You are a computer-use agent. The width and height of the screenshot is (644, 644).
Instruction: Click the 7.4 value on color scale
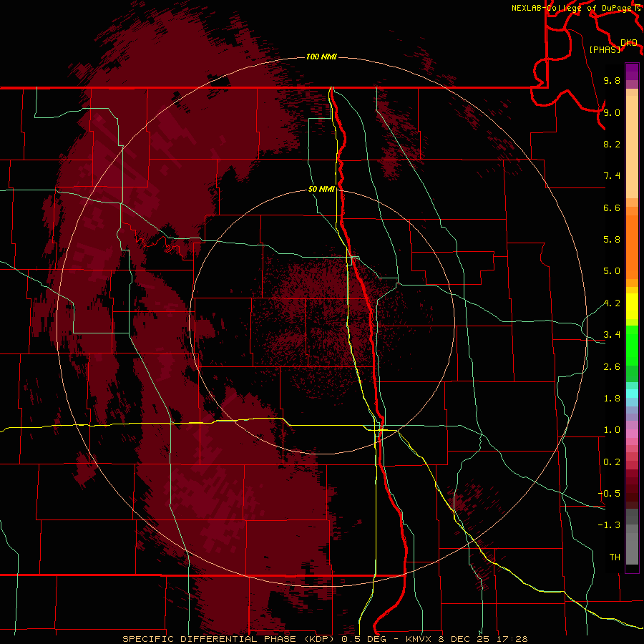(x=612, y=176)
